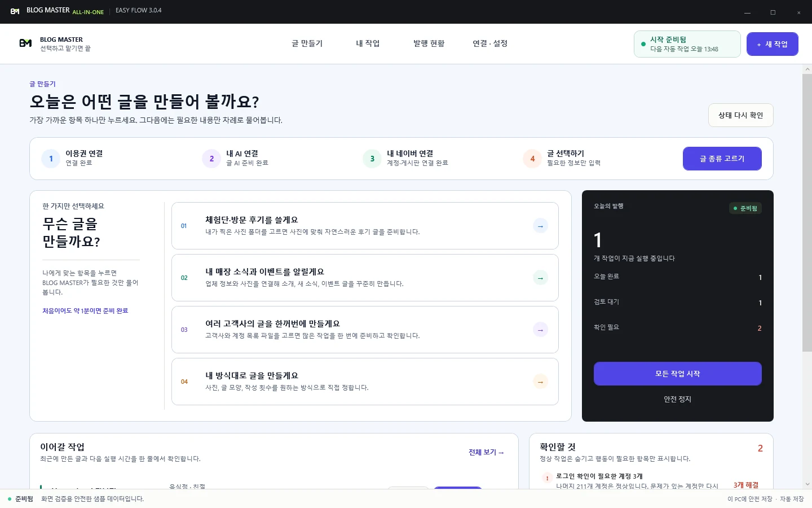
Task: Click the arrow icon on the 여러 고객사 card
Action: (x=540, y=330)
